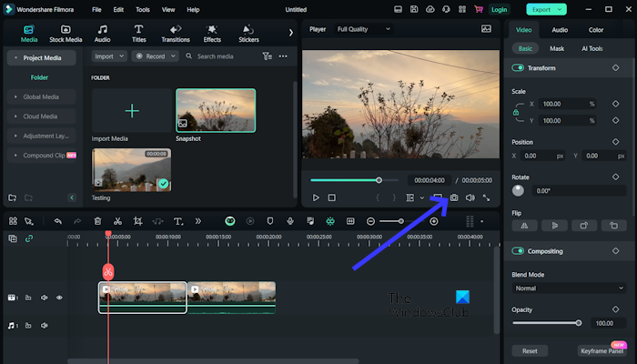Click the snapshot camera icon in player
The image size is (637, 364).
[453, 197]
